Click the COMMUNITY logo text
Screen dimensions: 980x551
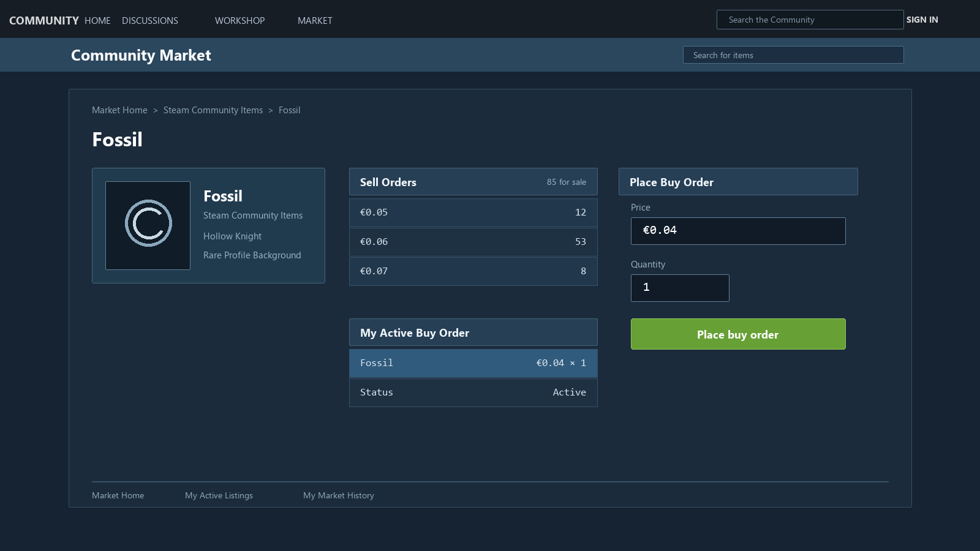(x=43, y=21)
